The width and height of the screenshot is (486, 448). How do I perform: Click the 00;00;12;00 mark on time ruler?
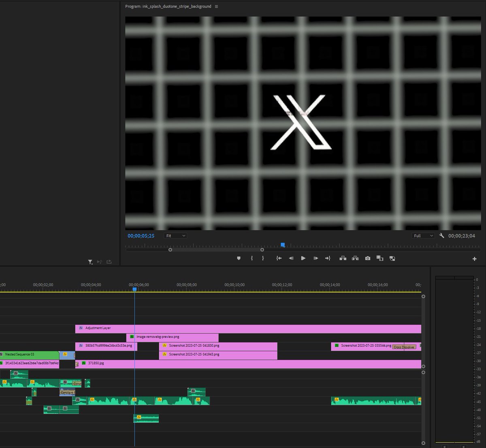coord(282,285)
